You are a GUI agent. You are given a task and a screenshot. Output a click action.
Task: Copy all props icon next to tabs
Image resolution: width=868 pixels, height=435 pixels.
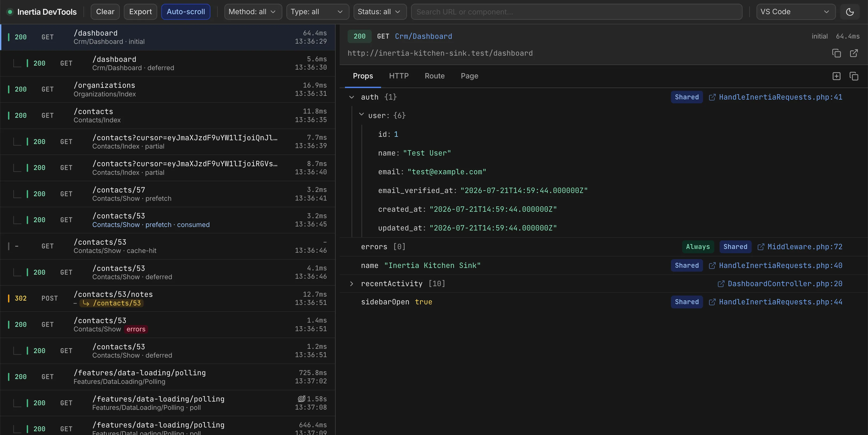[854, 76]
